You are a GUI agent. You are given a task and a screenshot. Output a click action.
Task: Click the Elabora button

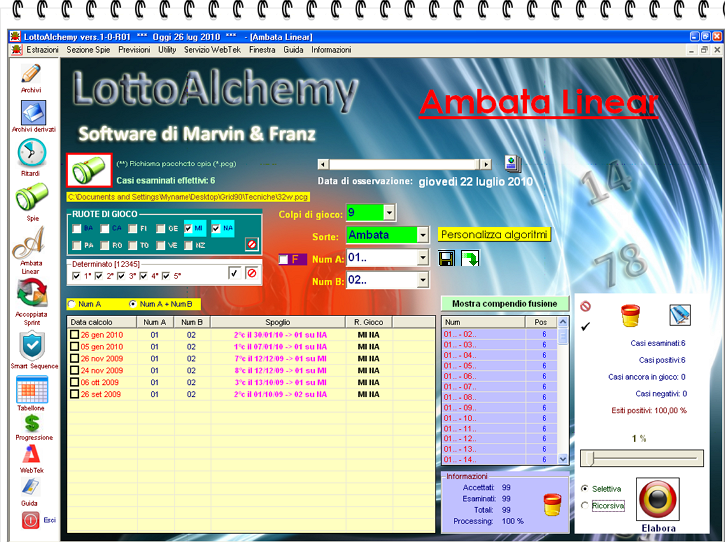pos(658,499)
